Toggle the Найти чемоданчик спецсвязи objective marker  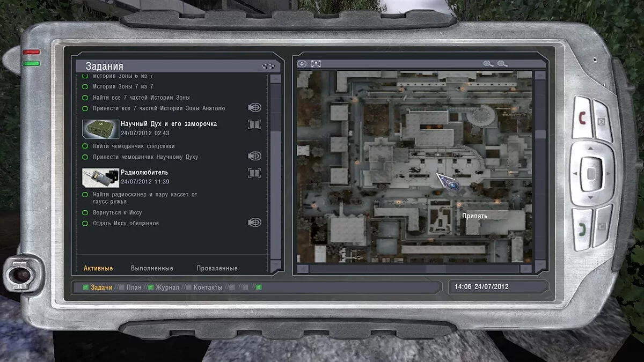pyautogui.click(x=85, y=146)
